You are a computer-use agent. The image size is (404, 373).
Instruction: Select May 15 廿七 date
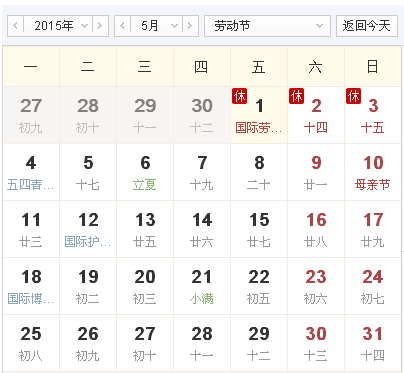pyautogui.click(x=259, y=229)
